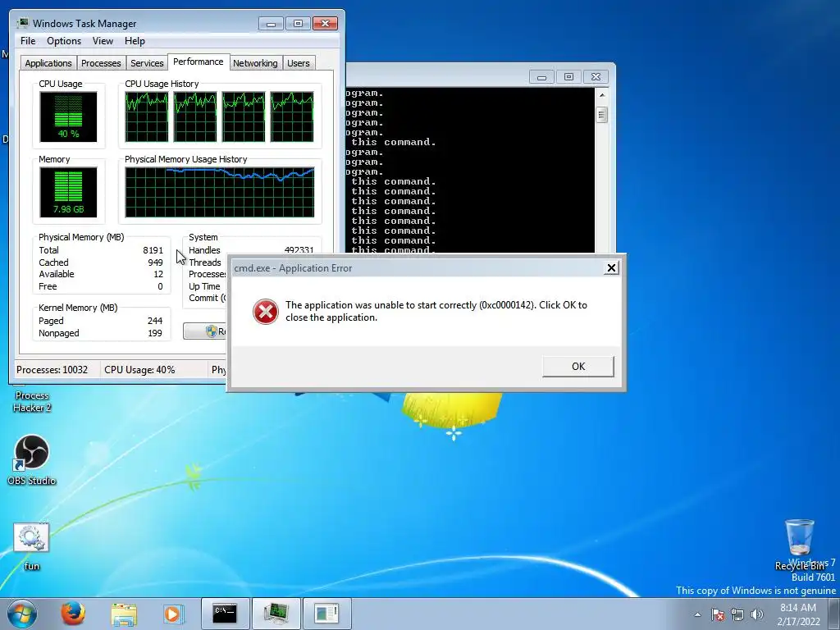
Task: Select the Performance tab
Action: [x=199, y=62]
